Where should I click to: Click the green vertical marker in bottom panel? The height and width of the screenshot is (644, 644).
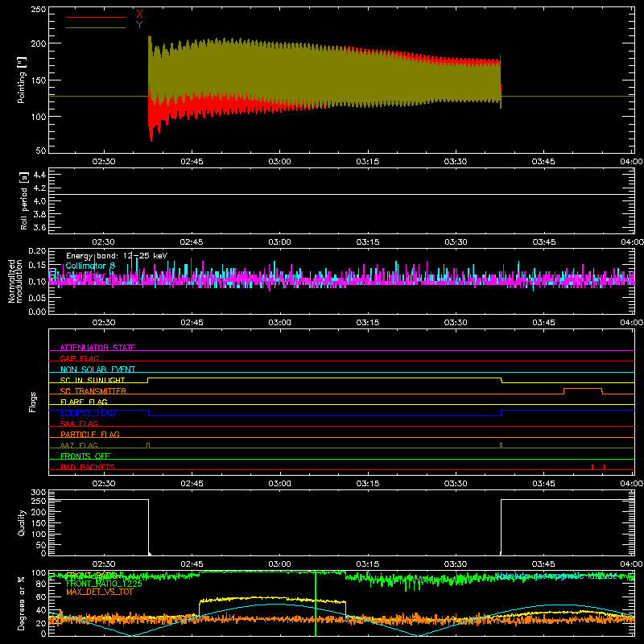(x=316, y=604)
